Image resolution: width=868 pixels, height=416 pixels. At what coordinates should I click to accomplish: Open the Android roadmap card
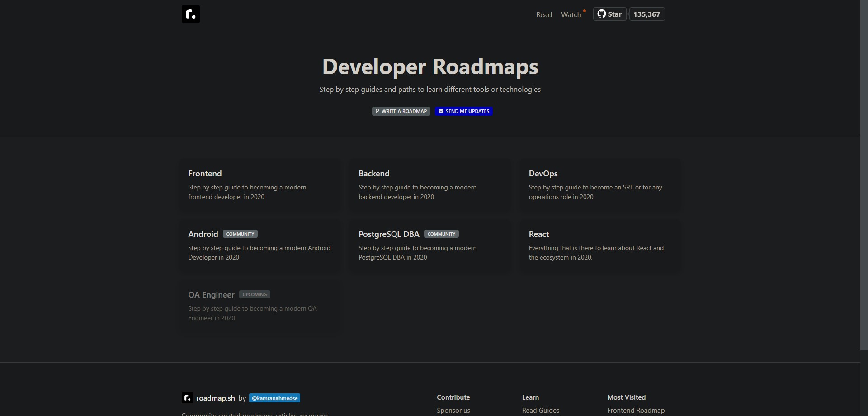pos(260,245)
